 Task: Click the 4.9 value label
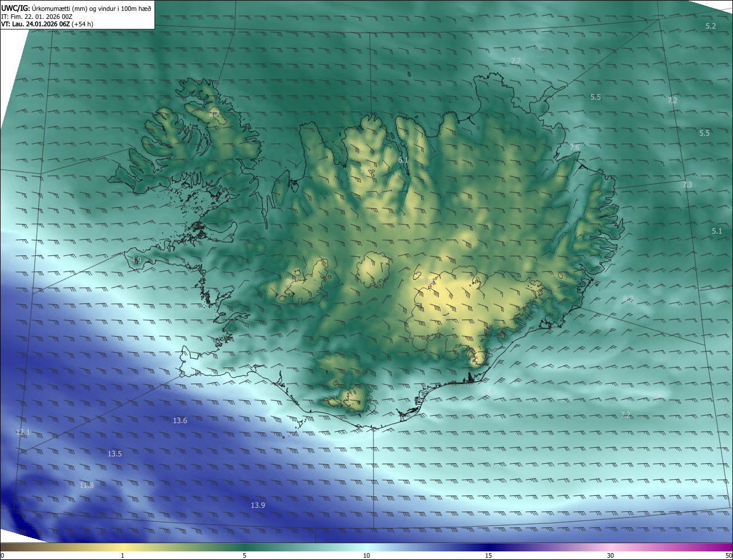click(136, 261)
